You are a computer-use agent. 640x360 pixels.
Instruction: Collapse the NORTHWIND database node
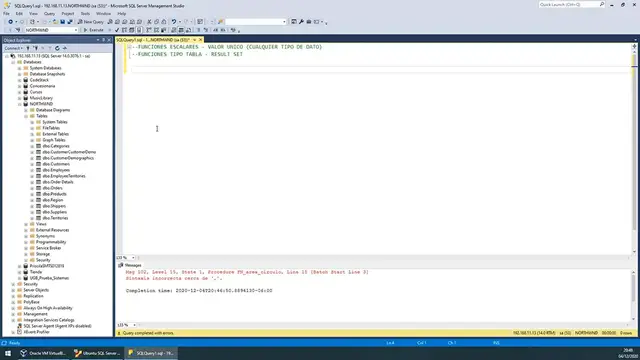[19, 104]
